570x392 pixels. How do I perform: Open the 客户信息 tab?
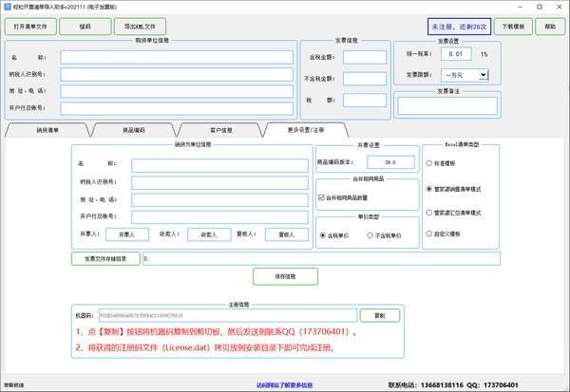tap(220, 130)
